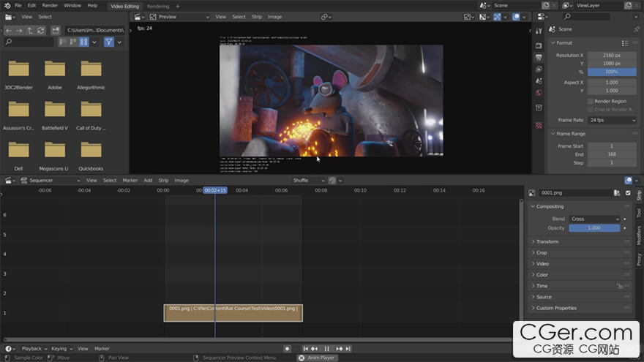This screenshot has width=644, height=362.
Task: Open the sequencer Add menu
Action: [x=148, y=180]
